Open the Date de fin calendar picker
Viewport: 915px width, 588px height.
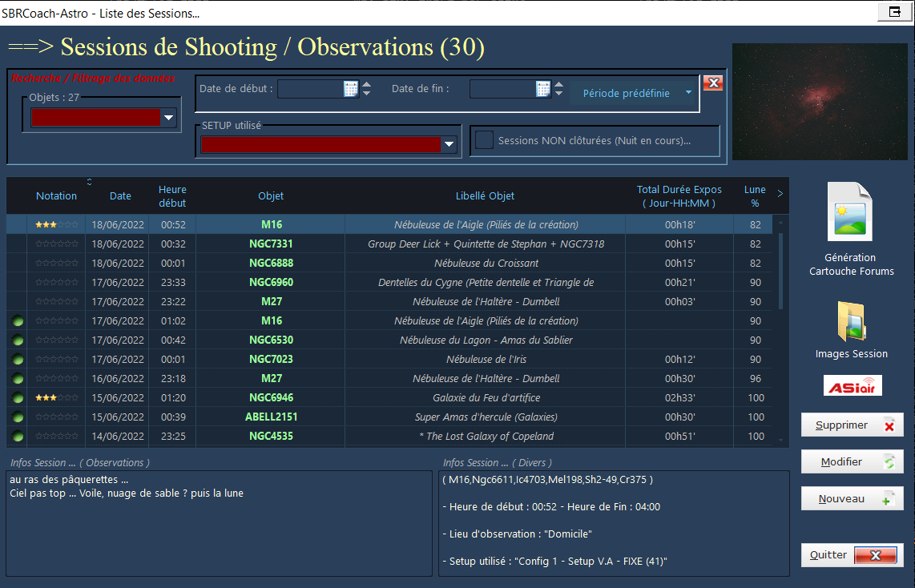tap(542, 89)
